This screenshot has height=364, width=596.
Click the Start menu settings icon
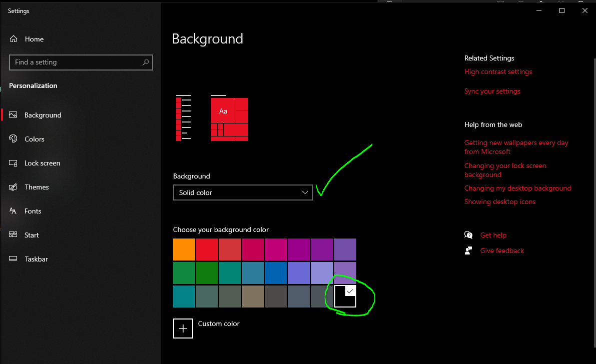14,235
